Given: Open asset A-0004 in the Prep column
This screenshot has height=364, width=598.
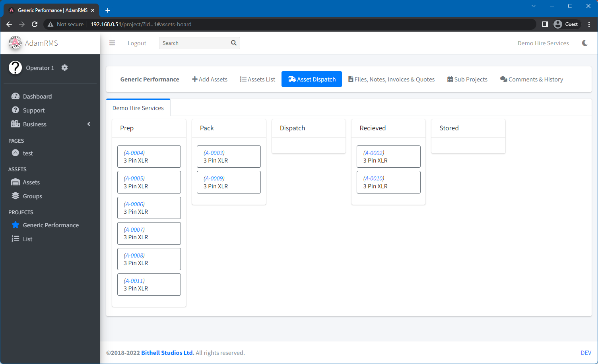Looking at the screenshot, I should coord(149,156).
